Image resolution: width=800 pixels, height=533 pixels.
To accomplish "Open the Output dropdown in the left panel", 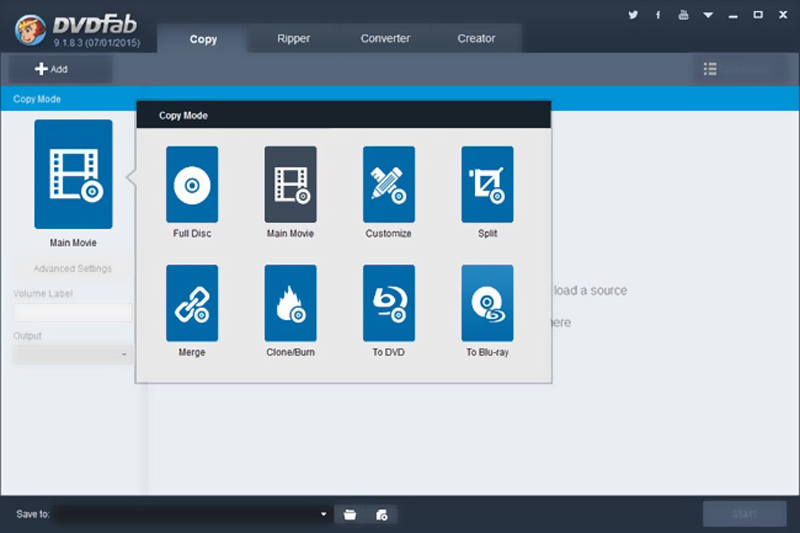I will click(72, 354).
